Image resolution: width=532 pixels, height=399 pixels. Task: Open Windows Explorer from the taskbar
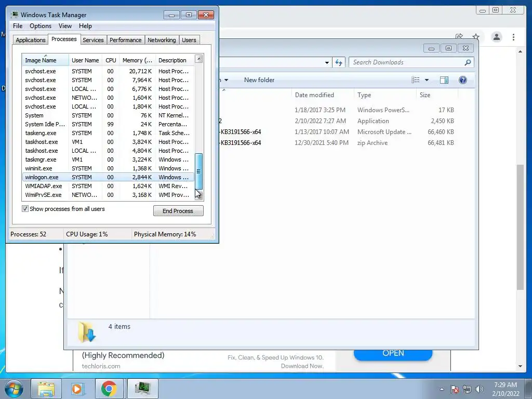coord(46,389)
